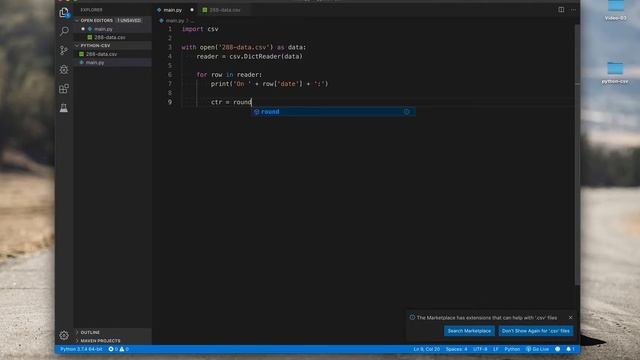Screen dimensions: 640x360
Task: Open the Extensions view icon
Action: coord(64,89)
